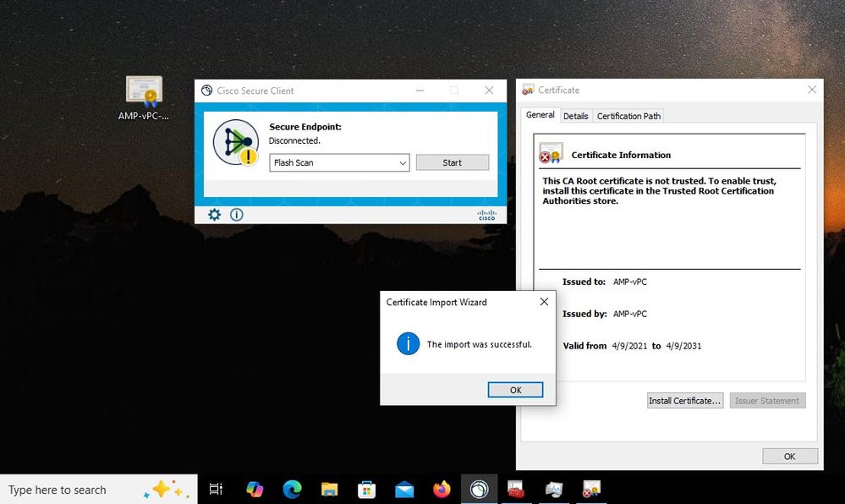This screenshot has width=845, height=504.
Task: Minimize the Cisco Secure Client window
Action: point(420,90)
